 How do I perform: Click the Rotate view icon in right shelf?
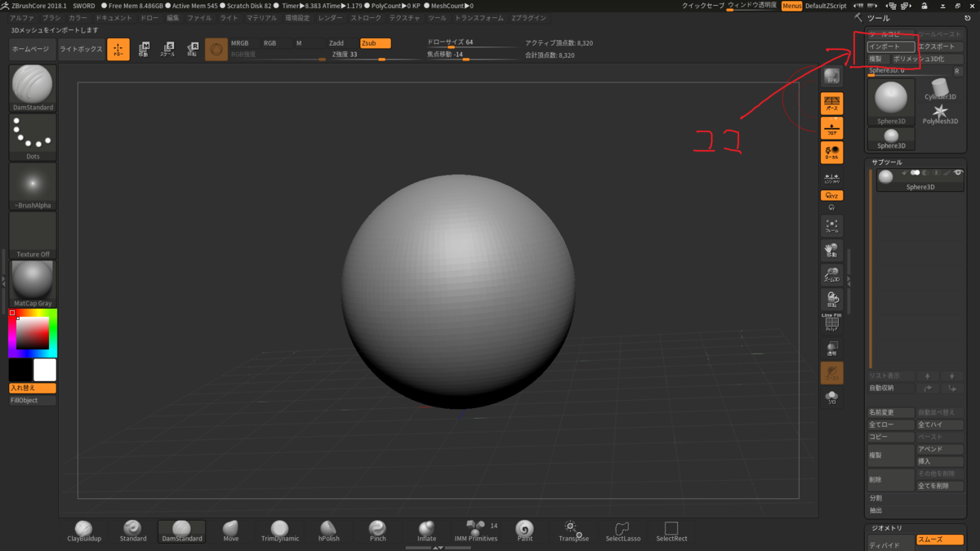831,300
